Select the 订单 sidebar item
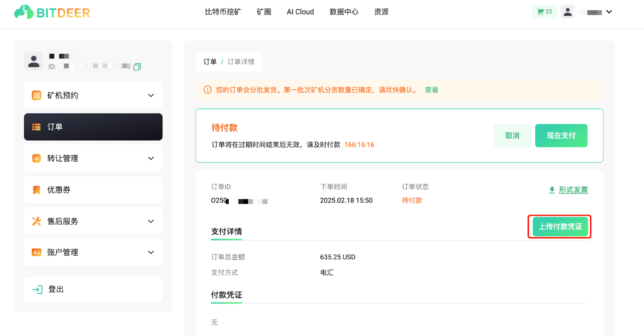This screenshot has height=336, width=644. [93, 127]
